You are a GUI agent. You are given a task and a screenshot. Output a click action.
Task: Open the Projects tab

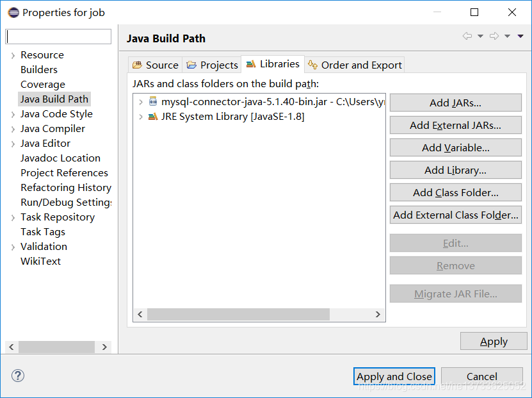(x=212, y=65)
